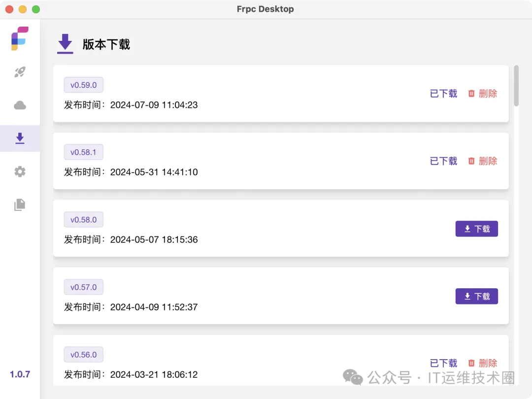Viewport: 532px width, 399px height.
Task: Click the 已下载 status for v0.59.0
Action: tap(443, 94)
